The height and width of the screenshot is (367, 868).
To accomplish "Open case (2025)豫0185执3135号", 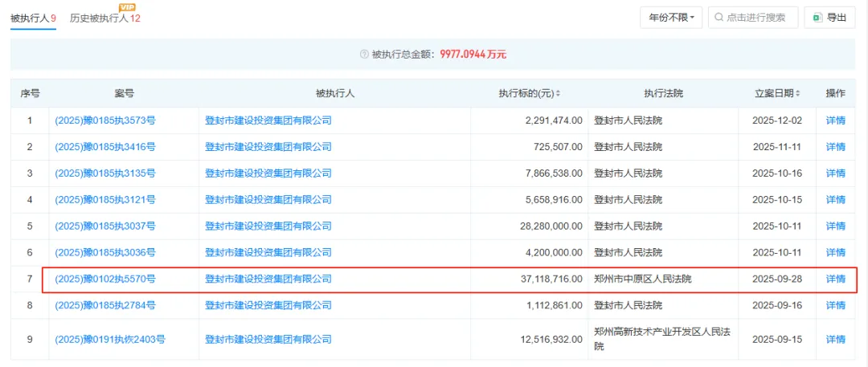I will 105,173.
